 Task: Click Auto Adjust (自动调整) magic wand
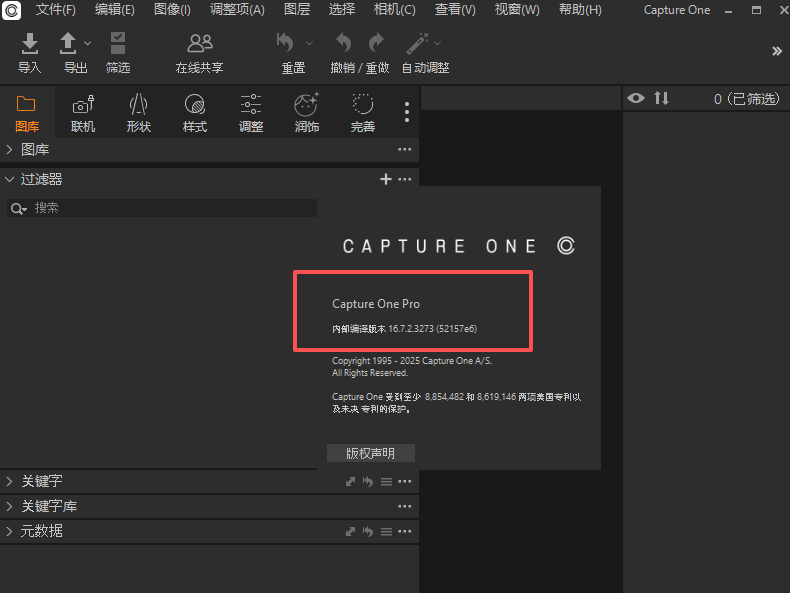coord(418,43)
